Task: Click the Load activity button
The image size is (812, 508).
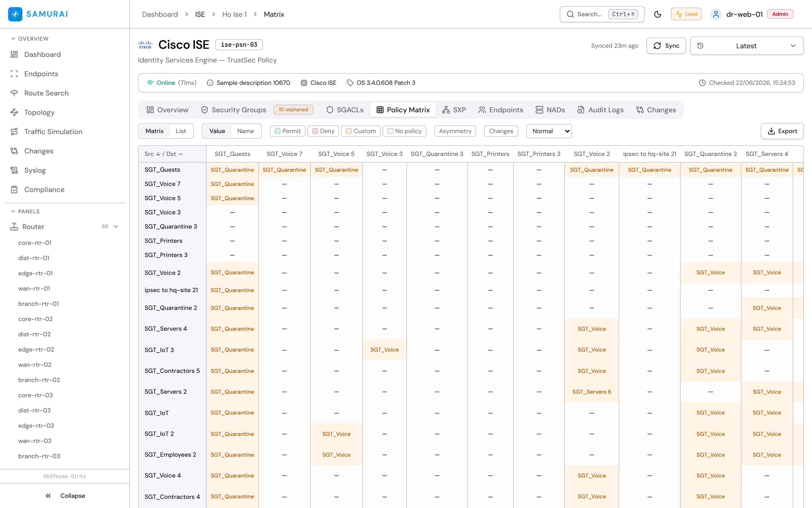Action: coord(686,14)
